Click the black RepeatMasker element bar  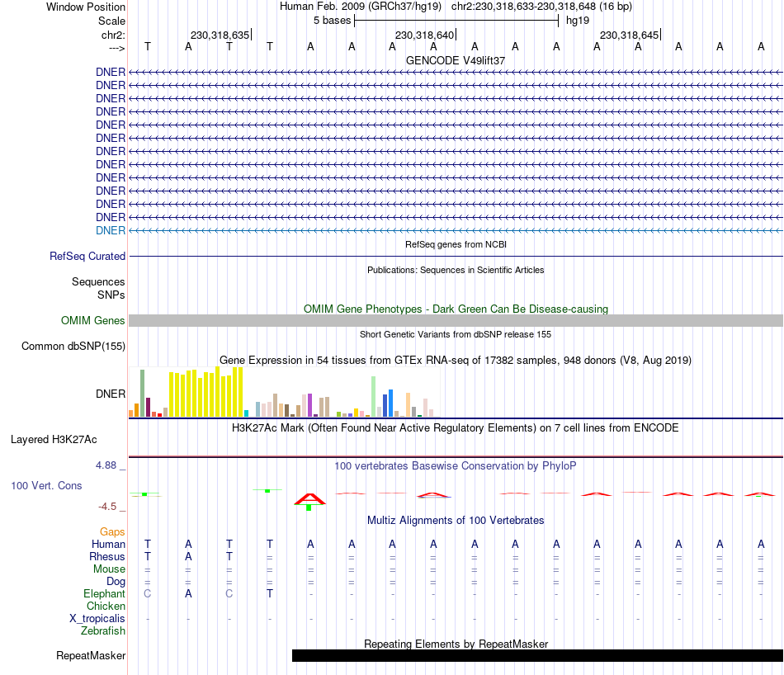click(x=537, y=655)
